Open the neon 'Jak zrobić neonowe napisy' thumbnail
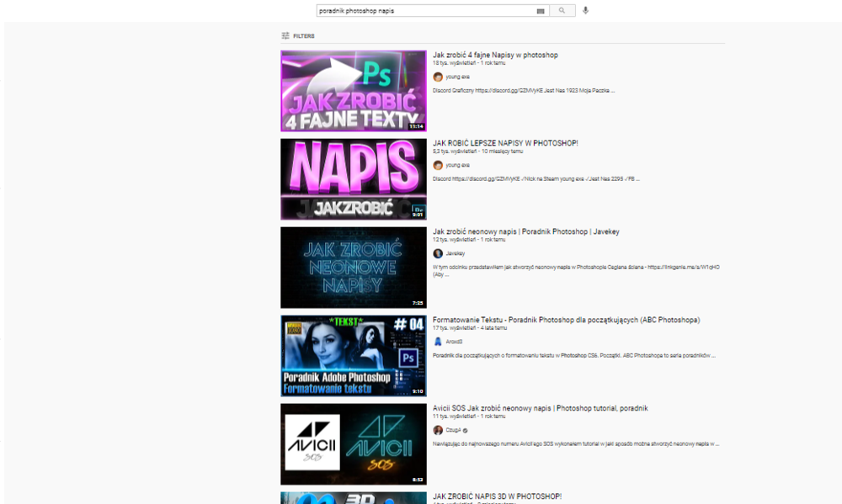This screenshot has width=842, height=504. pyautogui.click(x=354, y=268)
